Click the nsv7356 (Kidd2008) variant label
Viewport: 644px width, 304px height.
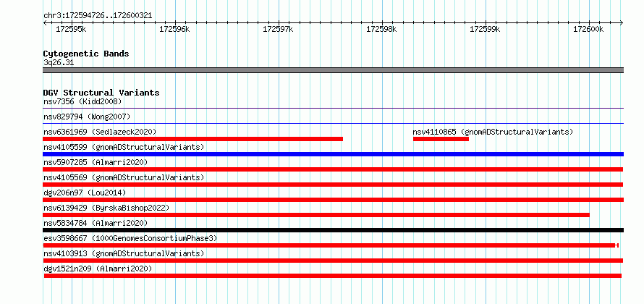click(82, 101)
